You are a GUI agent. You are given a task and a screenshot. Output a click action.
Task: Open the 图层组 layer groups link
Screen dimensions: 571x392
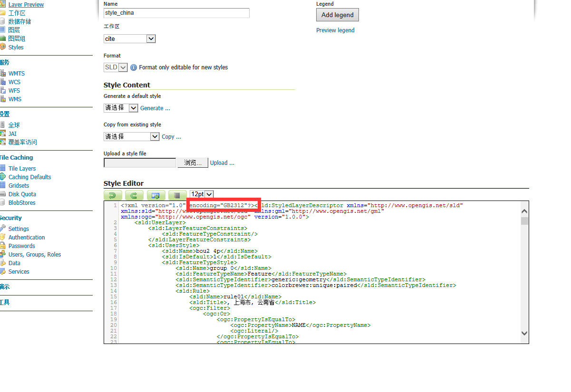point(17,38)
